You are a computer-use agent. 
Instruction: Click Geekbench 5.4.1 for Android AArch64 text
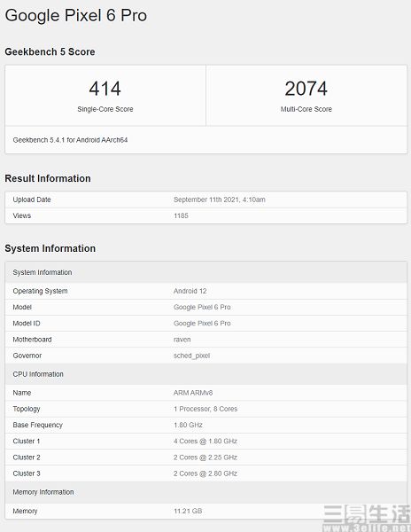[x=70, y=140]
